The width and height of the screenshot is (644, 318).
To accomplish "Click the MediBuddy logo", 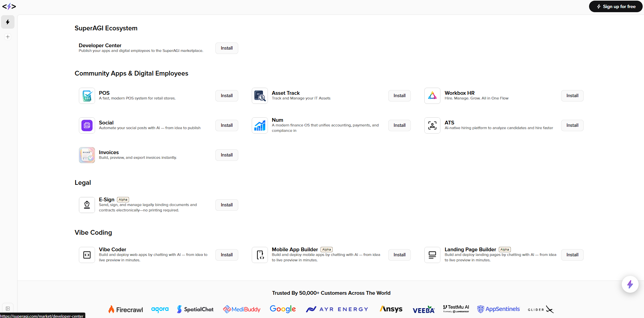I will pos(242,309).
